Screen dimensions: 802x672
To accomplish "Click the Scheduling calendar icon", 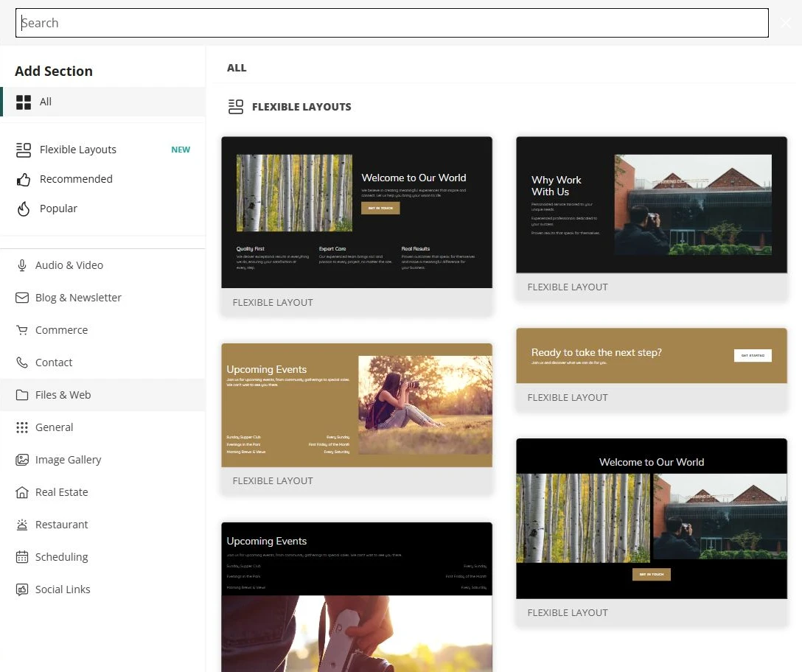I will [22, 557].
